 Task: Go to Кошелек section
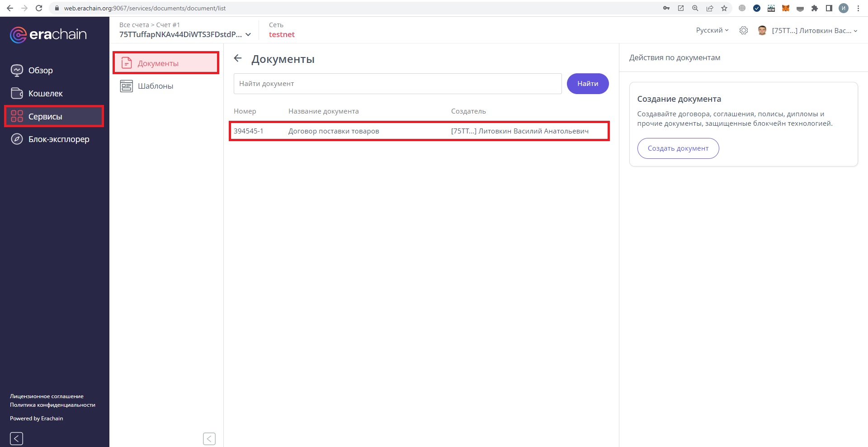click(45, 94)
